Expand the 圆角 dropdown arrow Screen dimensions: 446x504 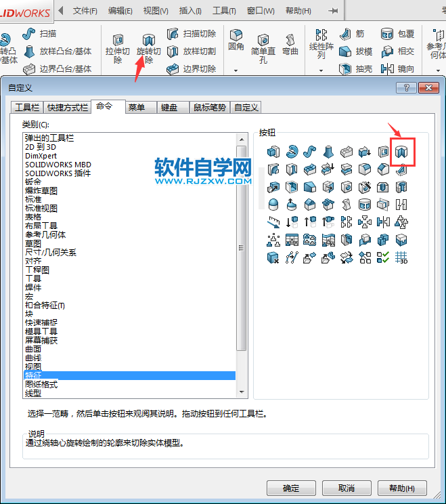pyautogui.click(x=236, y=70)
